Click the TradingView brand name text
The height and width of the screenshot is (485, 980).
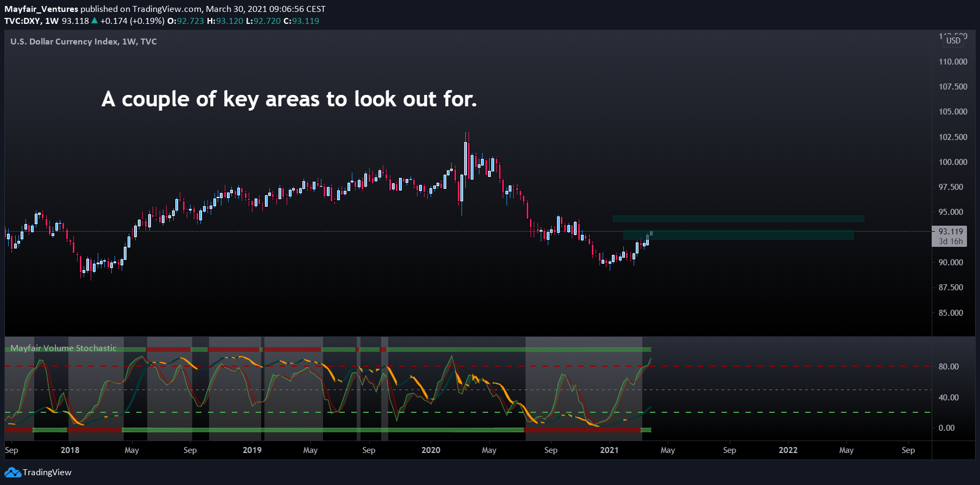point(47,473)
